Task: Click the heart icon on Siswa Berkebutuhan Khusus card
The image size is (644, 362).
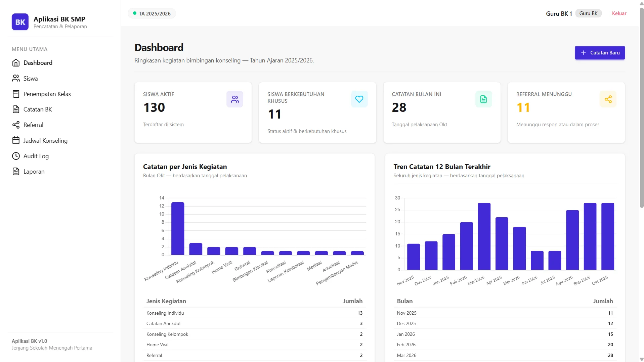Action: (x=359, y=99)
